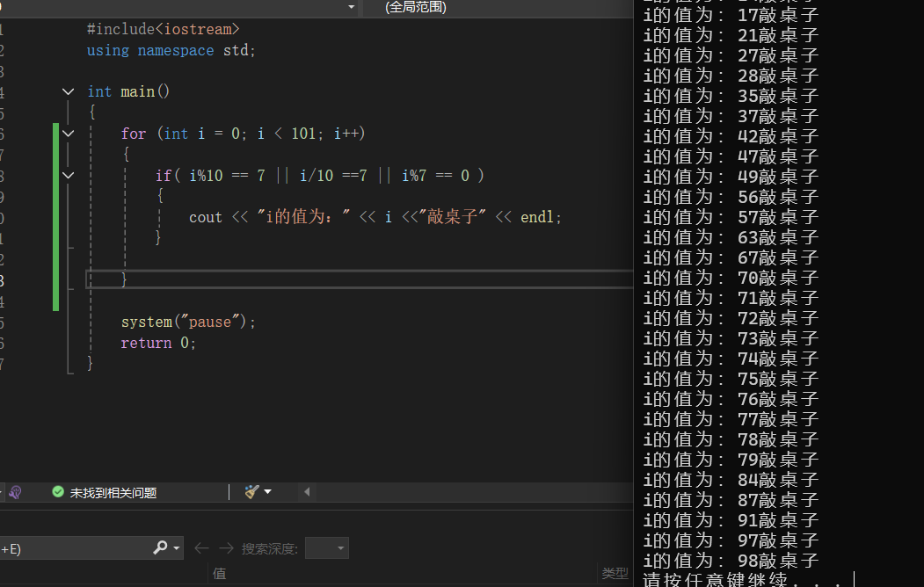Click the main function name
This screenshot has height=587, width=924.
[138, 92]
